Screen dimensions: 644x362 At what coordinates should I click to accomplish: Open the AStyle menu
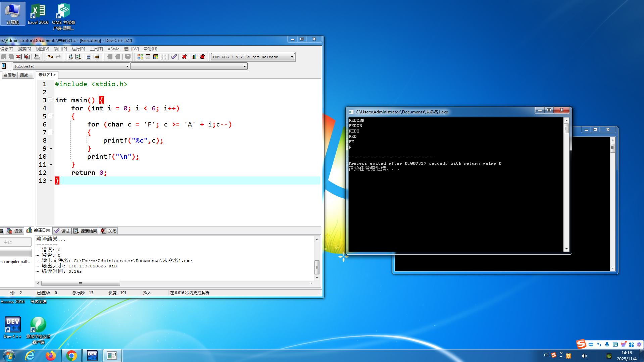[x=113, y=49]
